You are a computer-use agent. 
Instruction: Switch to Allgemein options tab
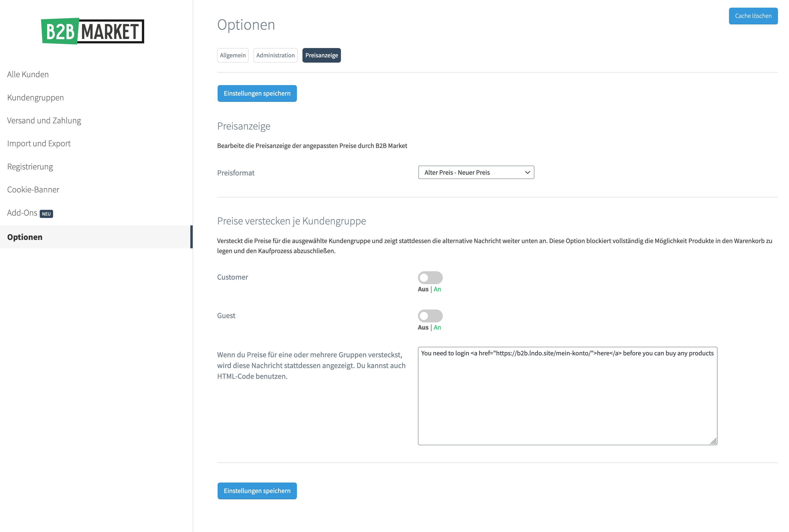[x=233, y=55]
